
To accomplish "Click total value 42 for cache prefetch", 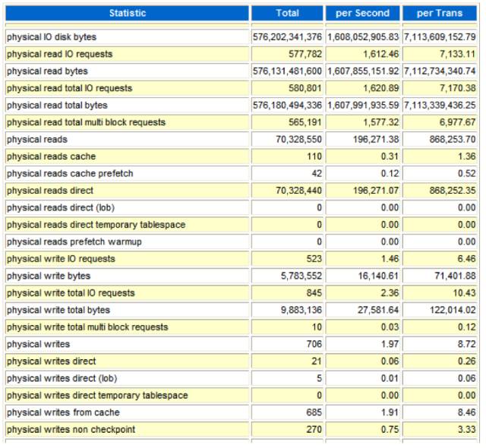I will [317, 173].
